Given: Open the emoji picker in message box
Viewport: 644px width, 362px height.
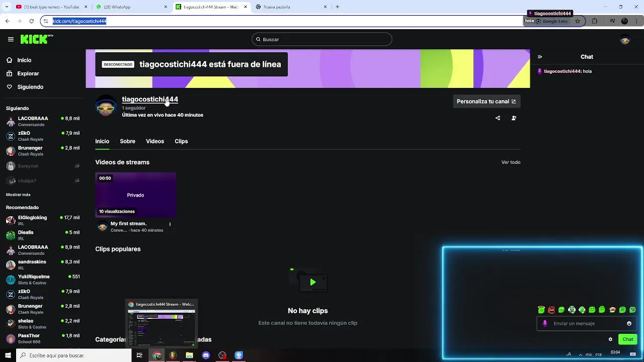Looking at the screenshot, I should (629, 323).
